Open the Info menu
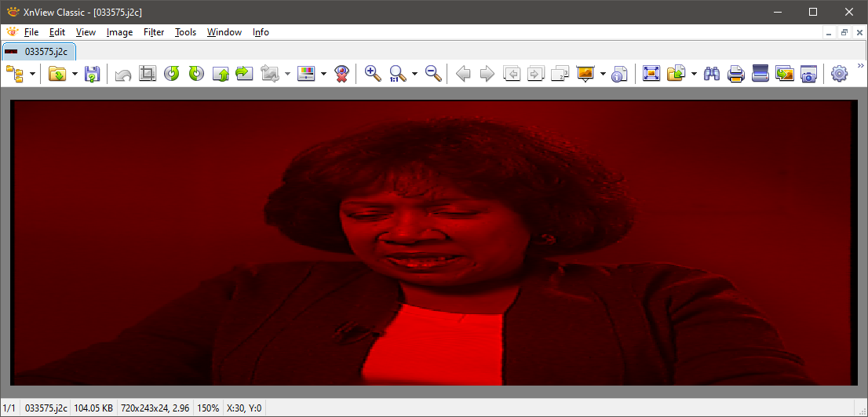Viewport: 868px width, 417px height. coord(261,32)
